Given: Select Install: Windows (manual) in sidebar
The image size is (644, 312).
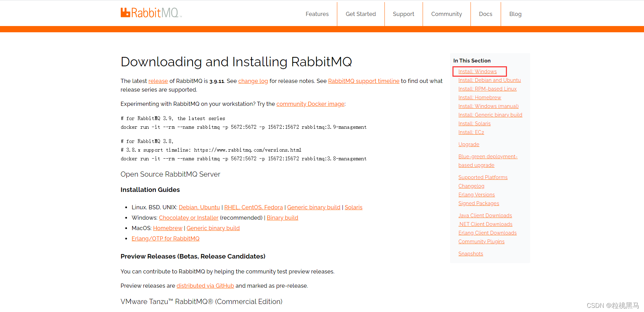Looking at the screenshot, I should pos(488,106).
